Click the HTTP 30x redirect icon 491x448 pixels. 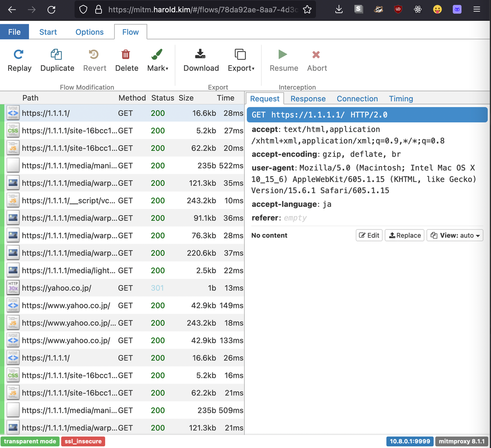coord(13,288)
